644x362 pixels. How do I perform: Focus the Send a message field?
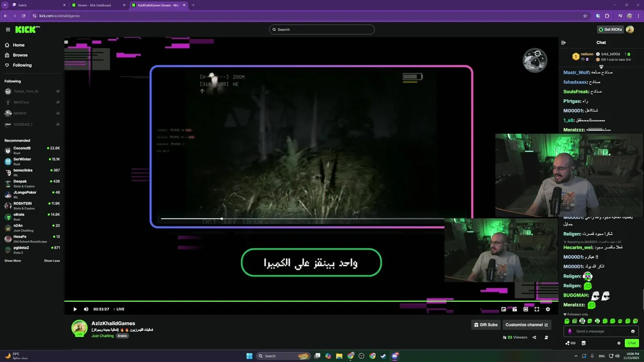click(x=601, y=331)
